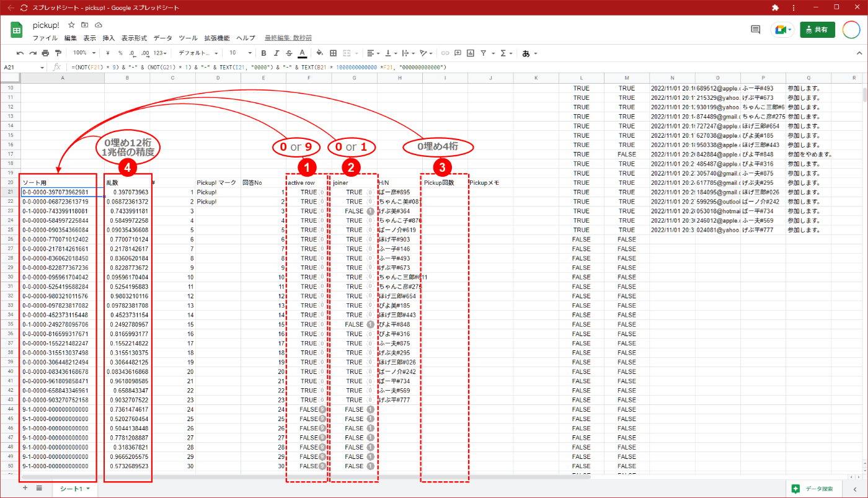Redo the last undone action
Screen dimensions: 868x498
click(x=33, y=53)
